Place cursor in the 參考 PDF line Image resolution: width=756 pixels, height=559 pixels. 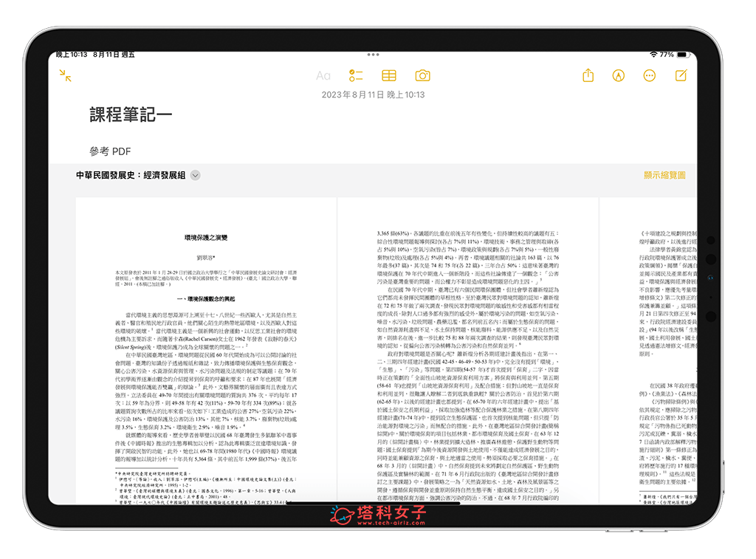(x=110, y=151)
